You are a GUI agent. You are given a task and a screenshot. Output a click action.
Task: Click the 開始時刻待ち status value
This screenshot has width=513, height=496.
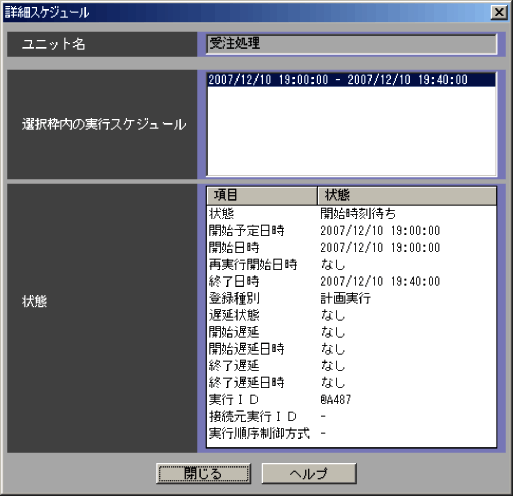point(358,214)
